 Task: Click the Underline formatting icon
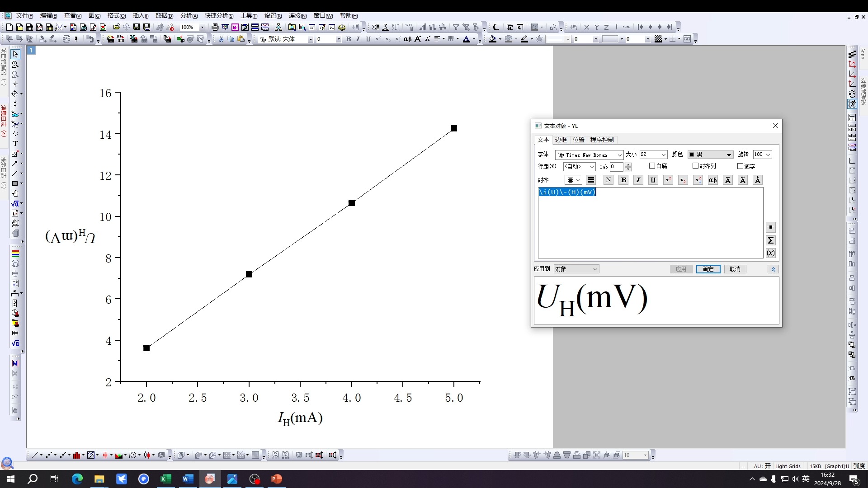653,180
